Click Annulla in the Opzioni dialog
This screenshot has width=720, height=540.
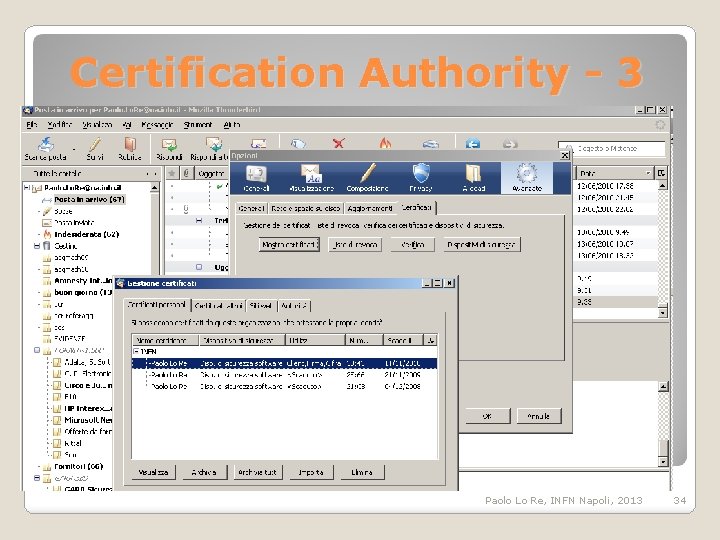pyautogui.click(x=539, y=416)
